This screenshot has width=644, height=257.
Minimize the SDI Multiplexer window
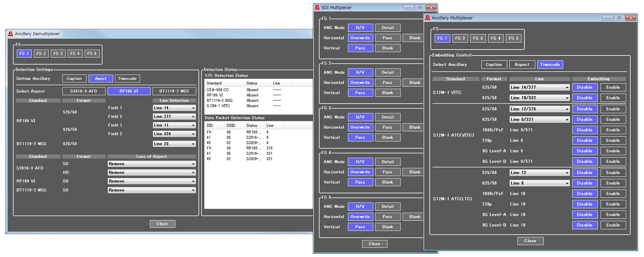point(408,8)
